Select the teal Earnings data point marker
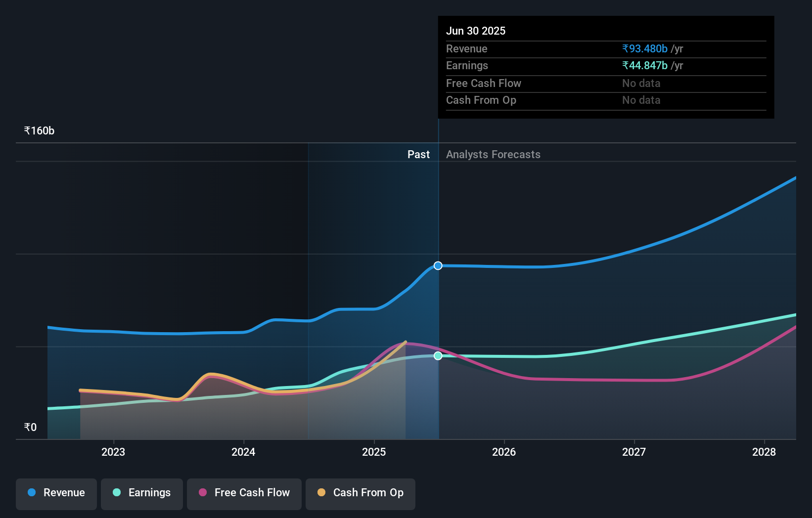812x518 pixels. tap(438, 355)
